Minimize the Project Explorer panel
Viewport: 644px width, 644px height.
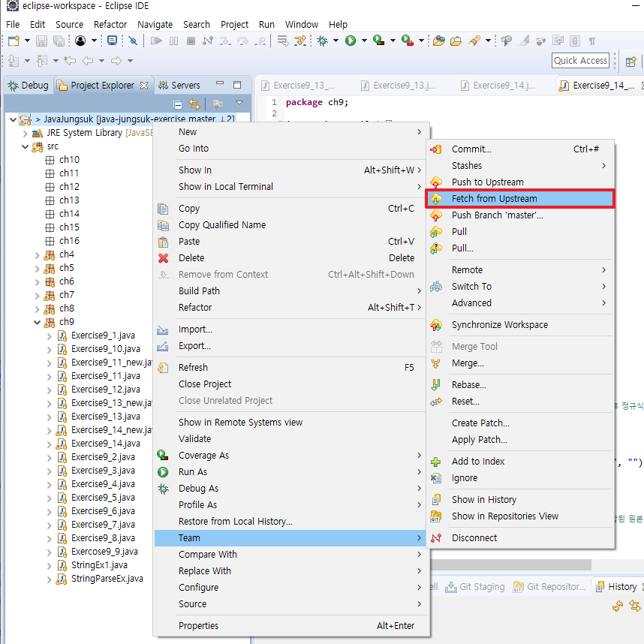(x=220, y=83)
